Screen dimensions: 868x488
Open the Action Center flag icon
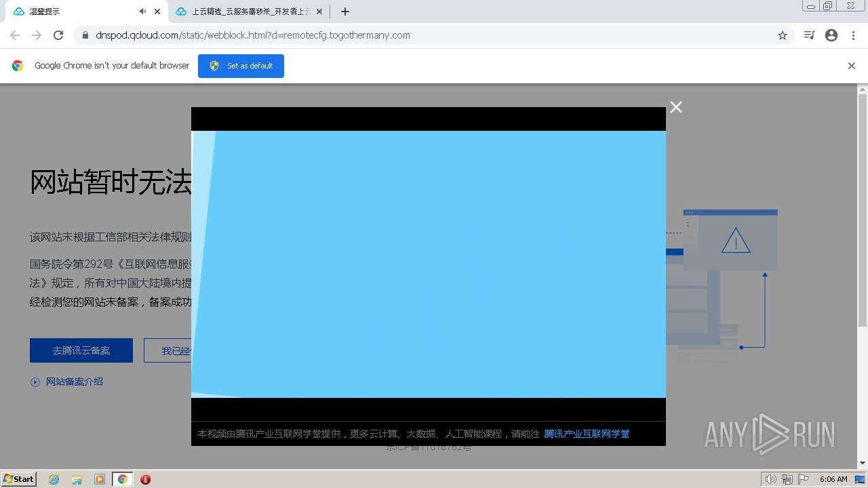804,479
